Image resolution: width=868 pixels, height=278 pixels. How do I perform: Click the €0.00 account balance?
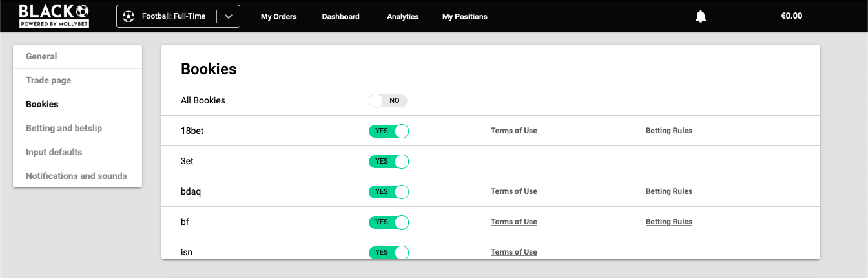pos(791,16)
